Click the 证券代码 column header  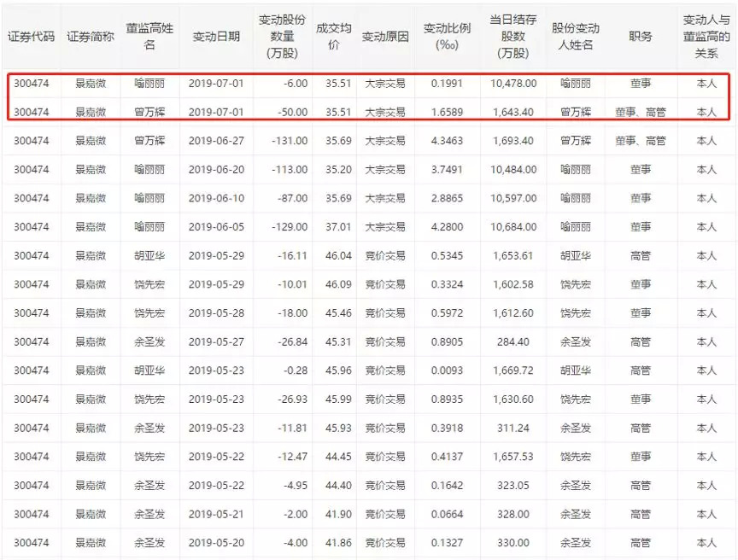pos(31,37)
